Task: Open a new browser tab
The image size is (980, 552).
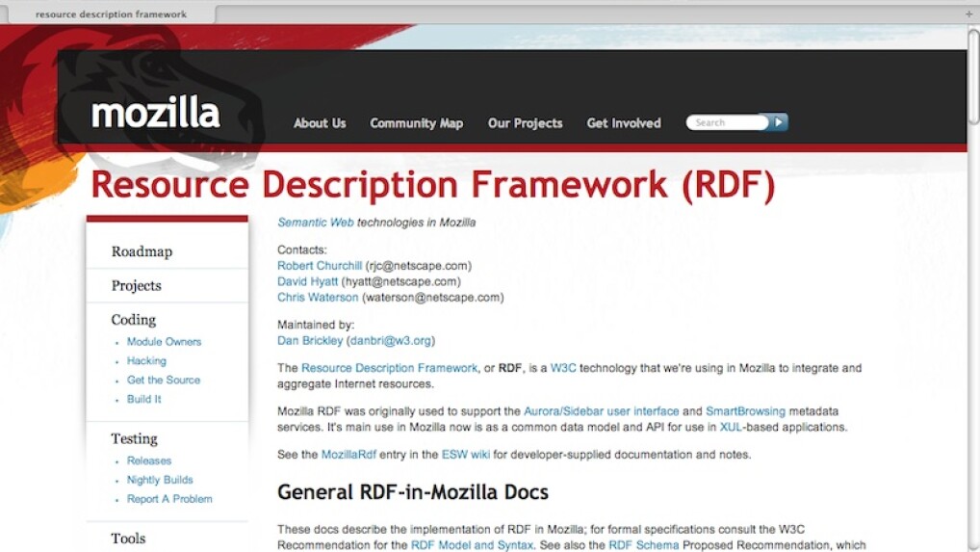Action: tap(968, 13)
